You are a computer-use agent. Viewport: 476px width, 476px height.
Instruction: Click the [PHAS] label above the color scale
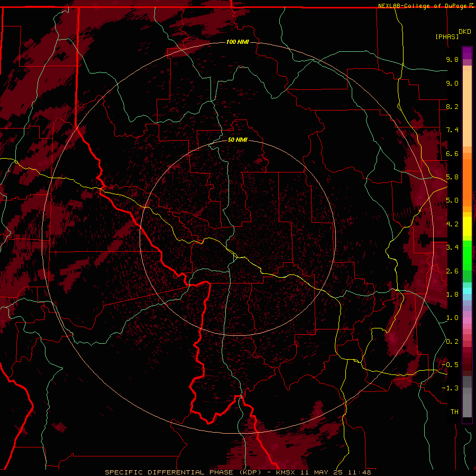(447, 36)
